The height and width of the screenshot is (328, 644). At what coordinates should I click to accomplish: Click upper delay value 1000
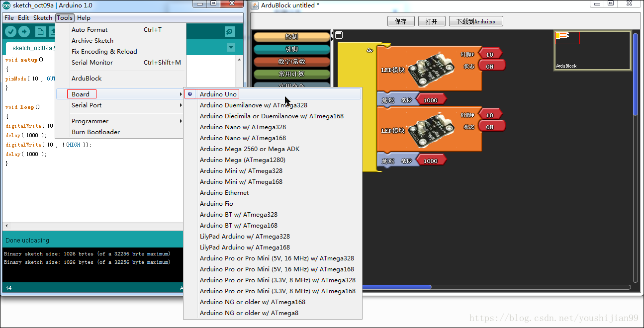point(431,100)
